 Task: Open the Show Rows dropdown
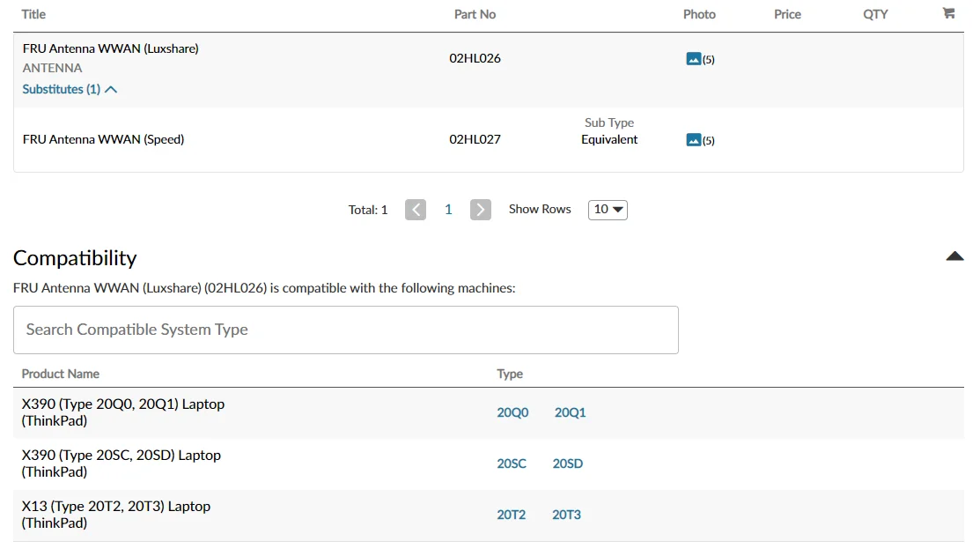click(608, 210)
